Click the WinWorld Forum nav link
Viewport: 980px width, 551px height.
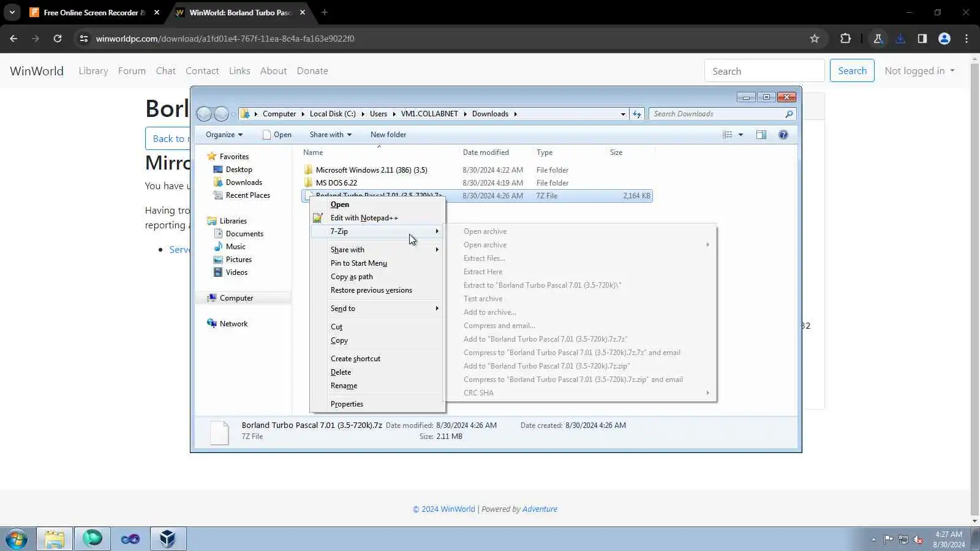coord(132,71)
